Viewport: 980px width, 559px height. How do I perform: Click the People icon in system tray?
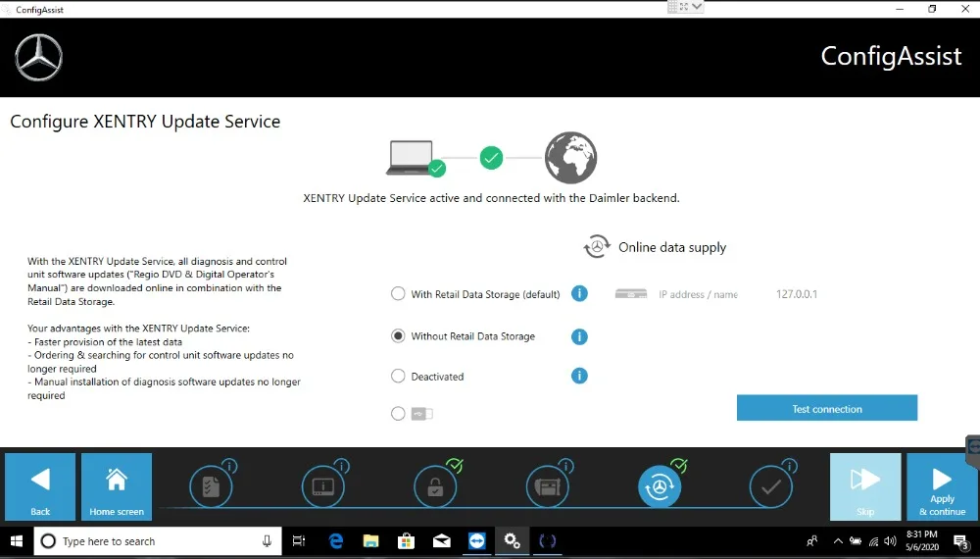811,541
